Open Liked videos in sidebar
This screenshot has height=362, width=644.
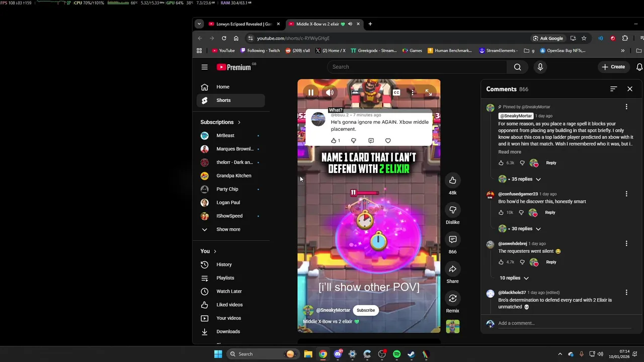(230, 305)
